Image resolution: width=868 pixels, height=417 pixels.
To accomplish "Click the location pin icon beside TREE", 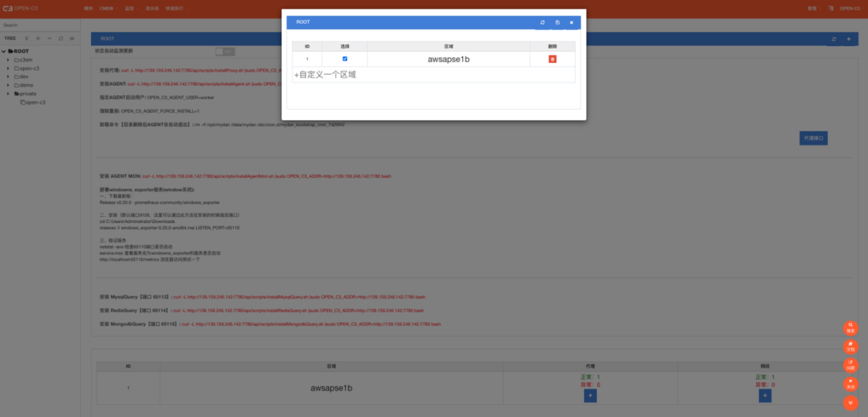I will point(27,38).
